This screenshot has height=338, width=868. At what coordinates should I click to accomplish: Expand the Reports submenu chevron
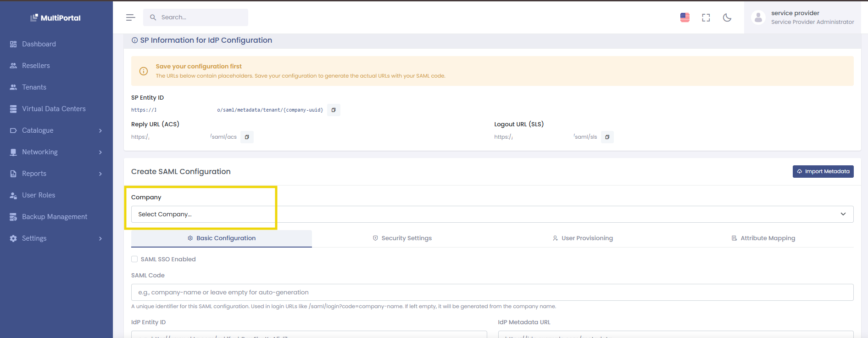pos(100,174)
